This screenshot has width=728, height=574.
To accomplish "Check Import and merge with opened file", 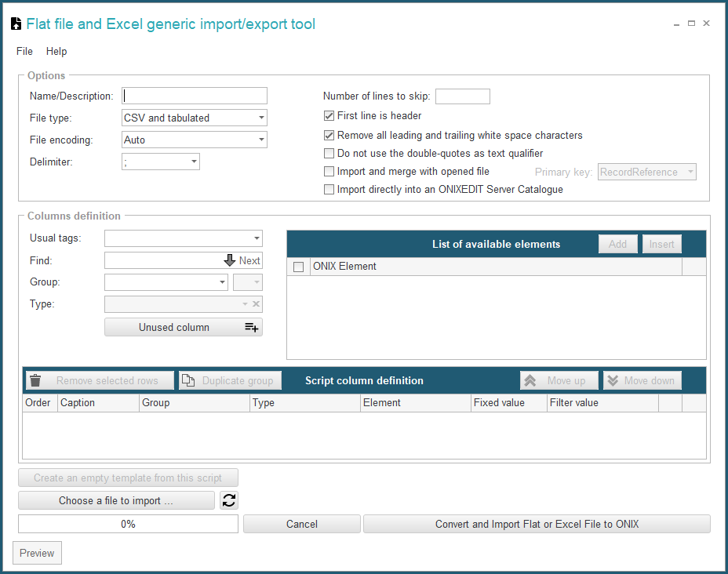I will click(x=329, y=171).
